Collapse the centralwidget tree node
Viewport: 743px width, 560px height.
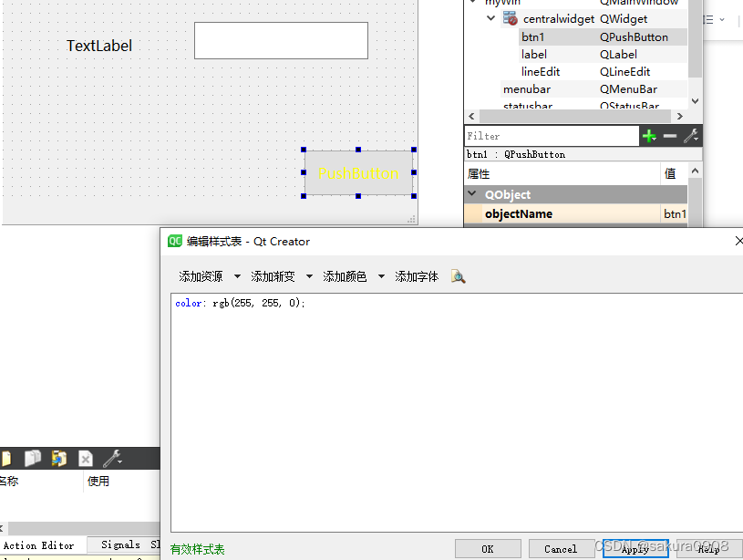coord(490,18)
